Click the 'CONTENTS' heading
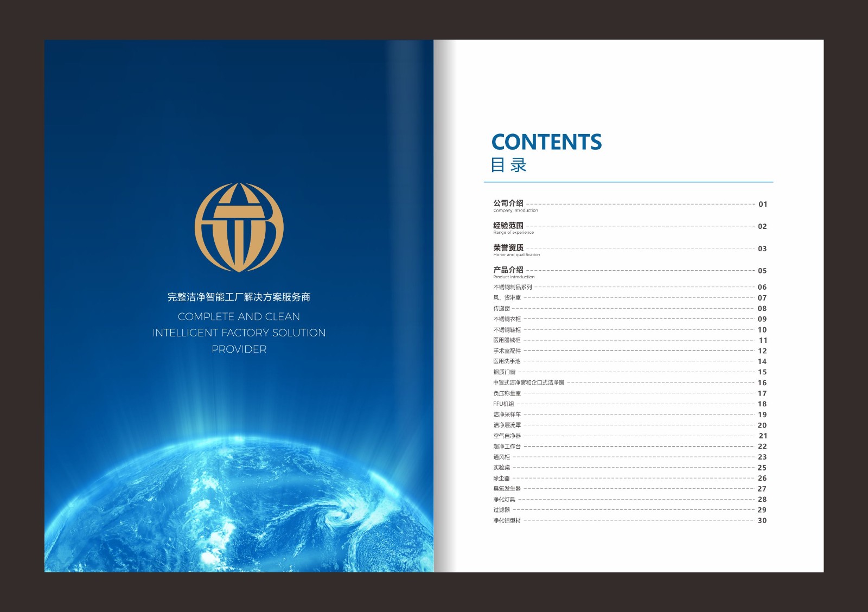This screenshot has width=868, height=612. [x=546, y=142]
